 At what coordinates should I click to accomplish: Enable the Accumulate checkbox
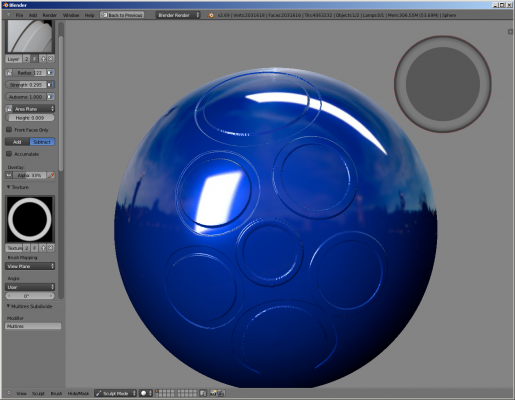[x=9, y=154]
